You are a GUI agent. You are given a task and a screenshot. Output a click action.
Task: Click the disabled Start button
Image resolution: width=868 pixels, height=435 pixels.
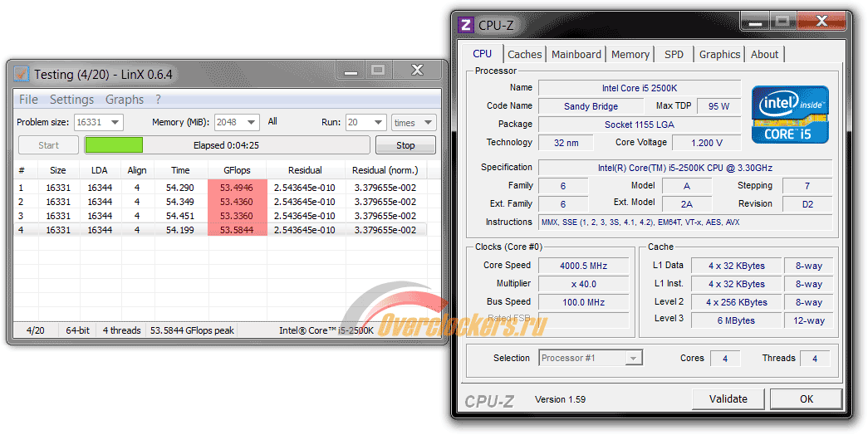coord(48,145)
